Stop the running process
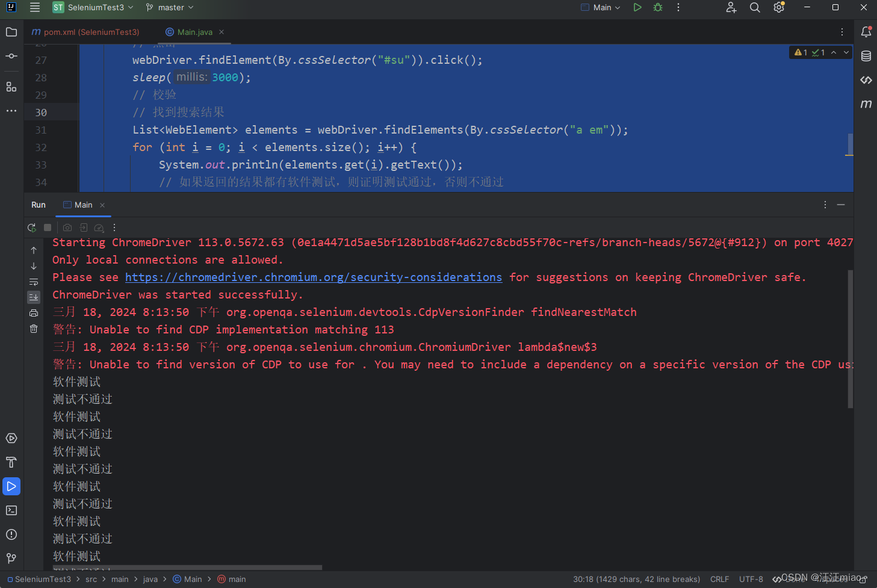 pyautogui.click(x=48, y=227)
